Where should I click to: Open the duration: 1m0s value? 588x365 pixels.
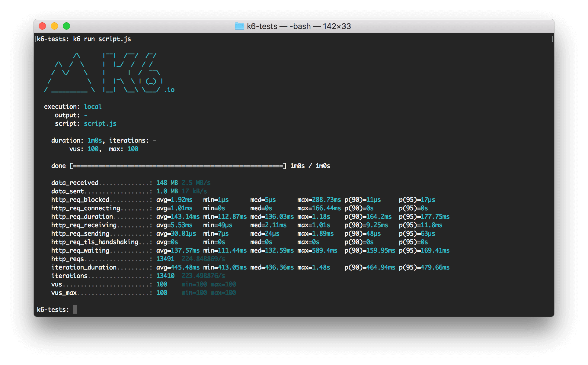tap(94, 140)
